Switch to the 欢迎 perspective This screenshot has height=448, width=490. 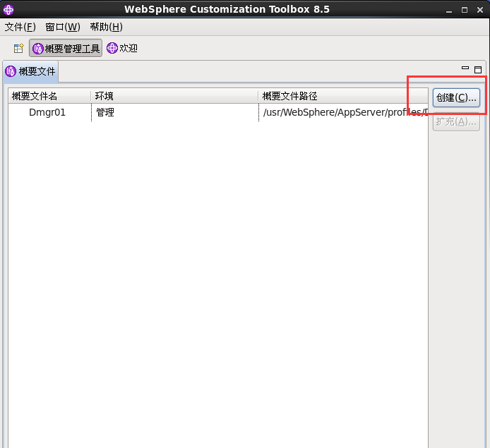coord(122,48)
